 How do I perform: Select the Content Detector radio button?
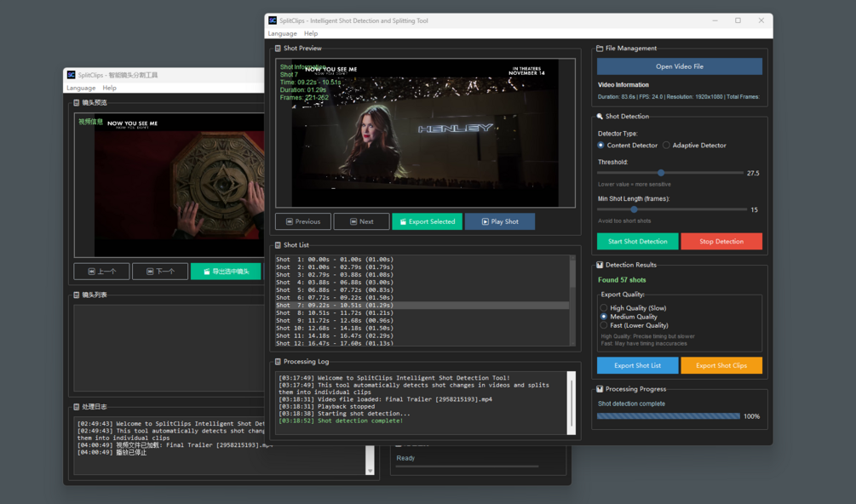600,145
